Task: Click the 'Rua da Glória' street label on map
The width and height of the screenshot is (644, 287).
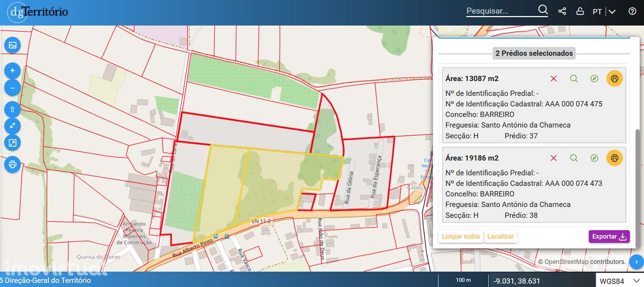Action: pos(348,187)
